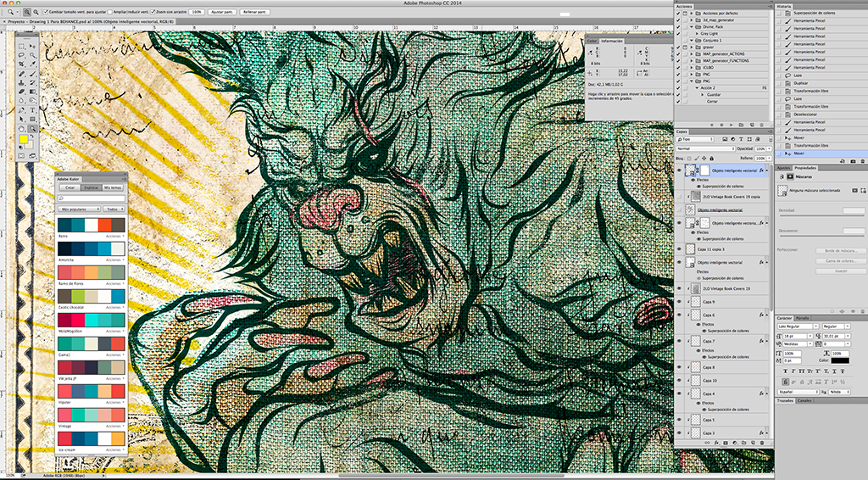Image resolution: width=868 pixels, height=480 pixels.
Task: Select the 'Retro' Kuler color theme swatches
Action: (92, 225)
